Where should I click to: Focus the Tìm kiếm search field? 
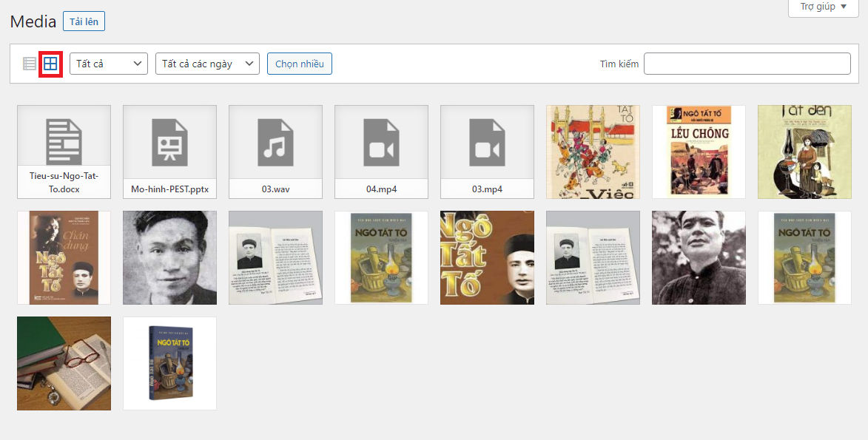coord(747,64)
